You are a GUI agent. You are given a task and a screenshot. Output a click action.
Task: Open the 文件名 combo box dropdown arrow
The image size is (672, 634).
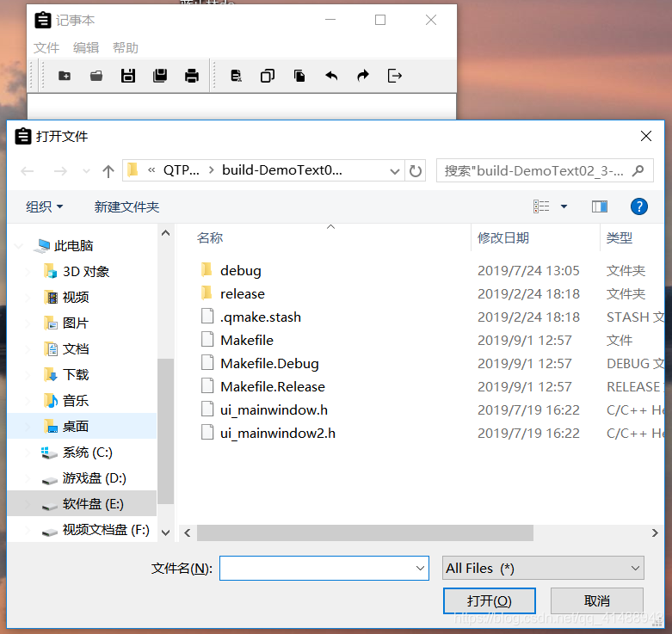[420, 568]
